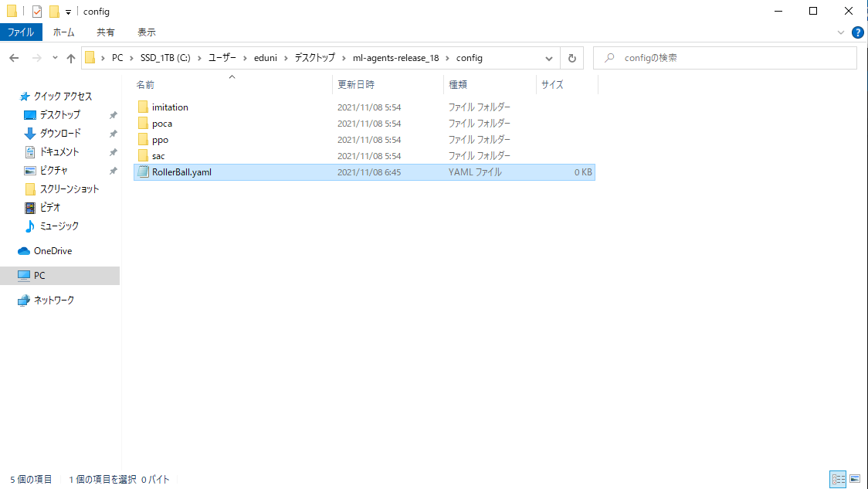The width and height of the screenshot is (868, 489).
Task: Open ドキュメント in the navigation pane
Action: [59, 151]
